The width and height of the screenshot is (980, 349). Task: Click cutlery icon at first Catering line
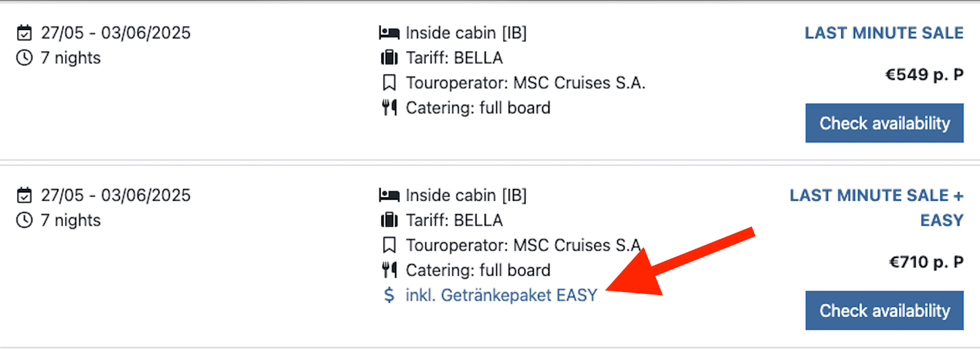[x=389, y=107]
